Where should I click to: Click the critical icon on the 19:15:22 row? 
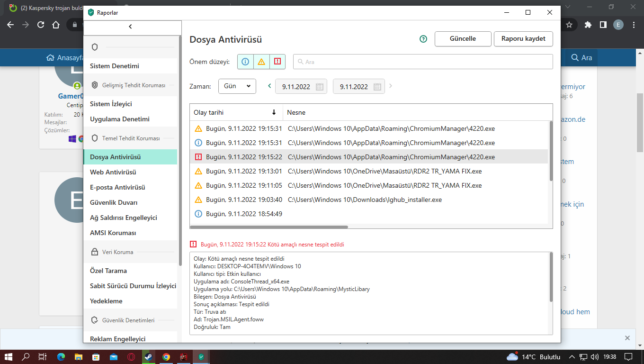198,157
